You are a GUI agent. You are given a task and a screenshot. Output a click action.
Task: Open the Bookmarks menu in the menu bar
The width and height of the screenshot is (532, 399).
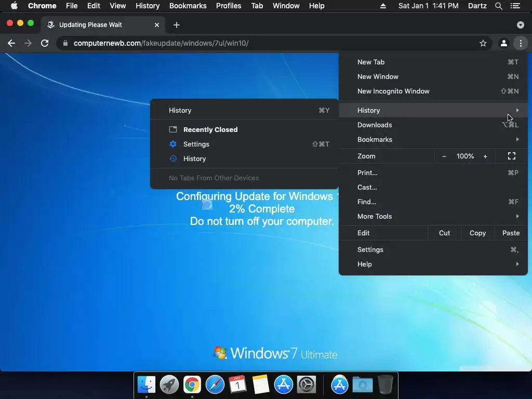click(188, 6)
